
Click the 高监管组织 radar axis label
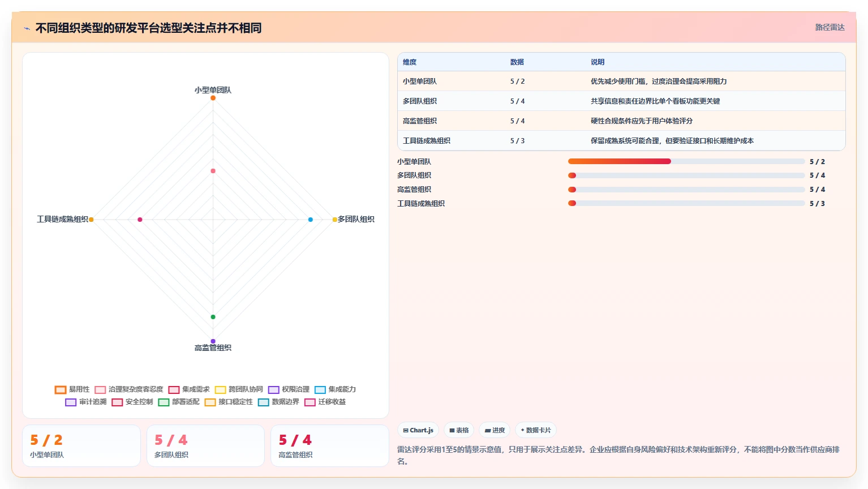[x=213, y=348]
